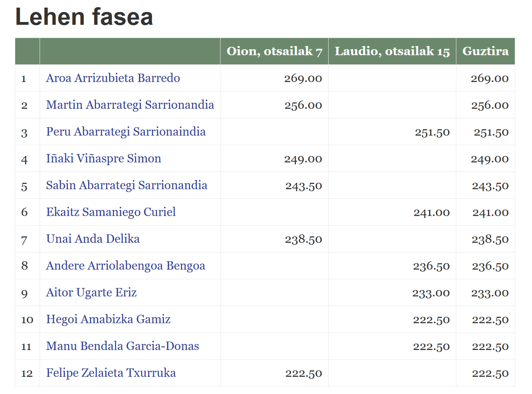This screenshot has width=532, height=394.
Task: Click Iñaki's Oion score of 249.00
Action: point(303,159)
